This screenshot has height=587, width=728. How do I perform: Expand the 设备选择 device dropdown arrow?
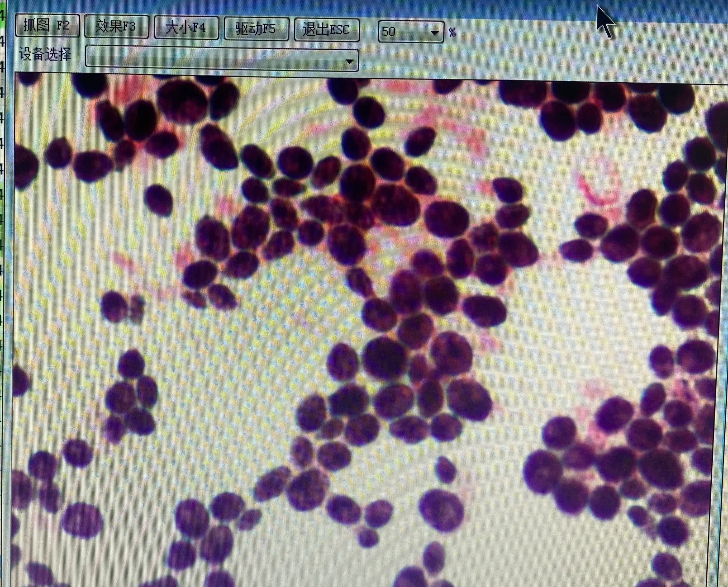pos(350,60)
